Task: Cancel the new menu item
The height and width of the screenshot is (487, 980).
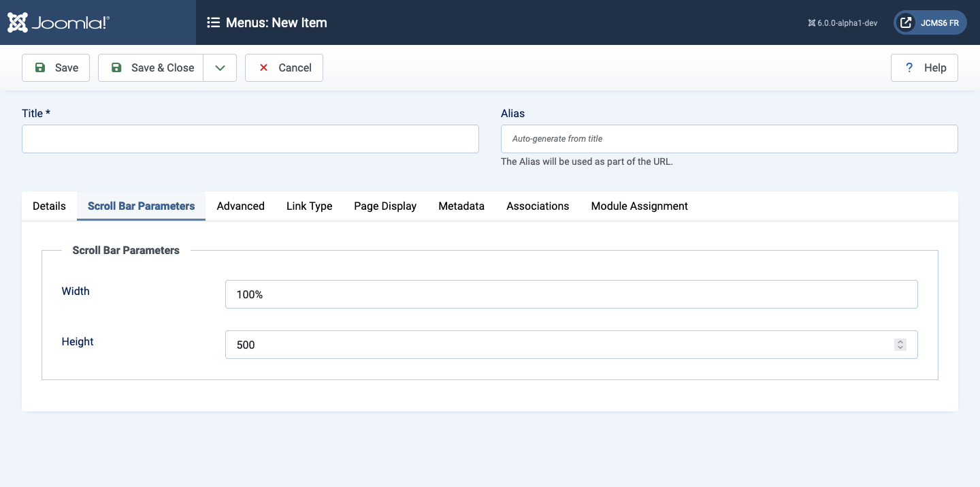Action: 284,67
